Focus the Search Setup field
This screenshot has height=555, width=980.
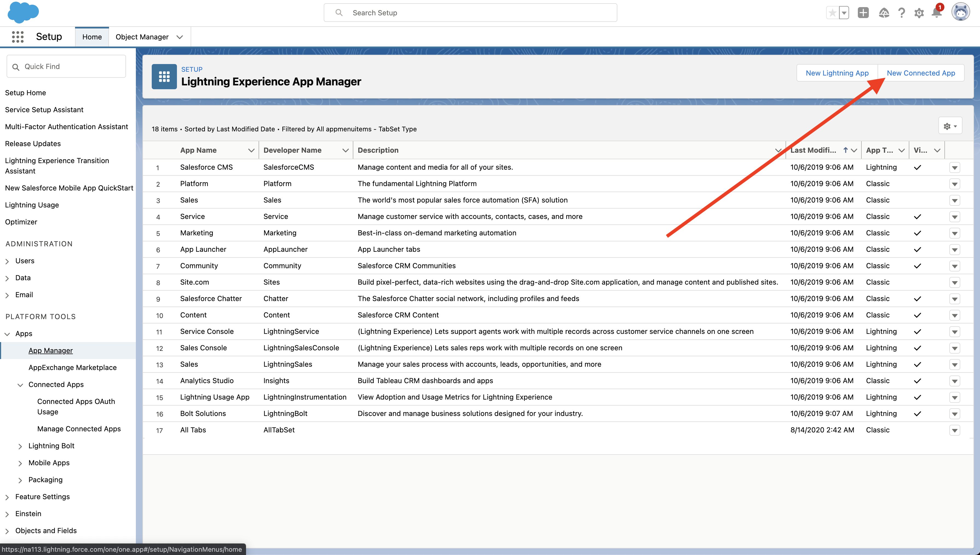(470, 13)
